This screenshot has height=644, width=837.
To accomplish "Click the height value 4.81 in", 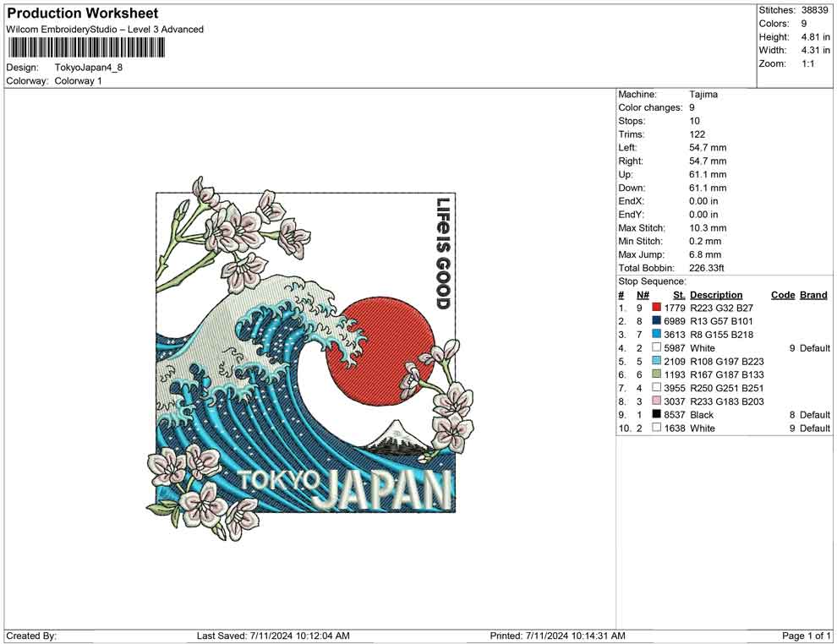I will coord(815,37).
